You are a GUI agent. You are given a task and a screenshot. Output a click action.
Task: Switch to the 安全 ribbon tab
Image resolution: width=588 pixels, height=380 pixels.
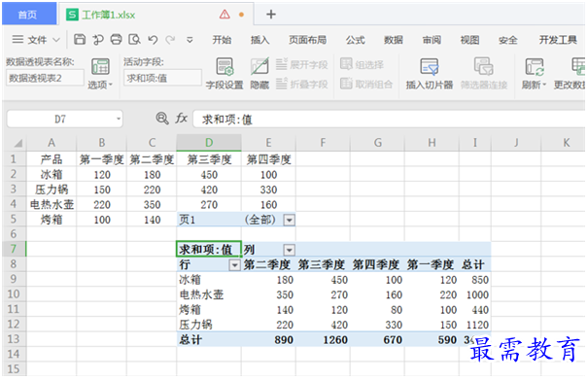pos(507,40)
